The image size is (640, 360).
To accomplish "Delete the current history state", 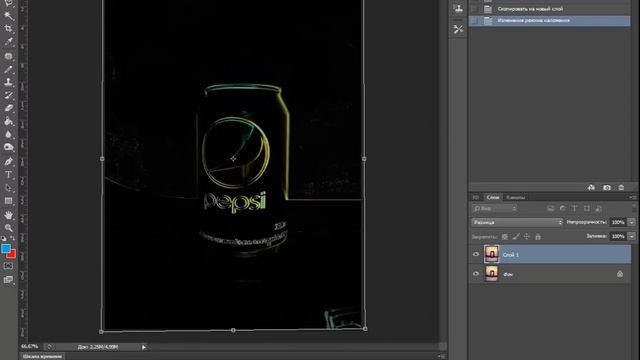I will [621, 187].
